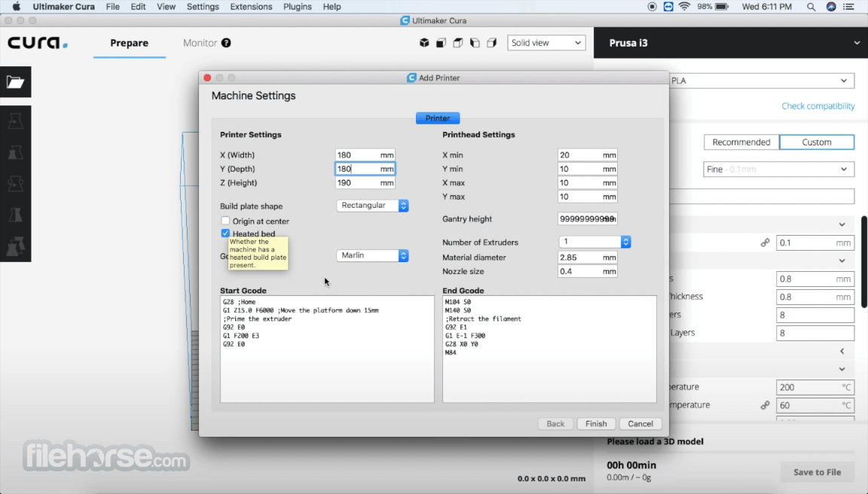868x494 pixels.
Task: Click the Cura logo
Action: [x=38, y=43]
